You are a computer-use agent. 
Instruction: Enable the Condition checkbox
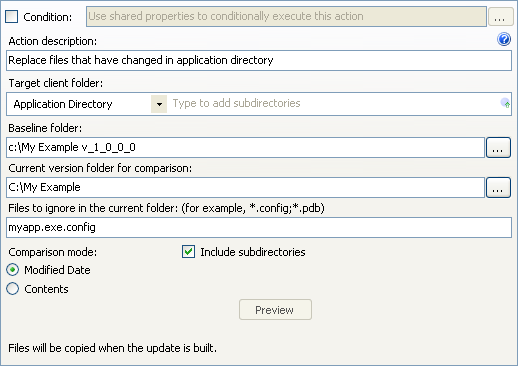12,16
